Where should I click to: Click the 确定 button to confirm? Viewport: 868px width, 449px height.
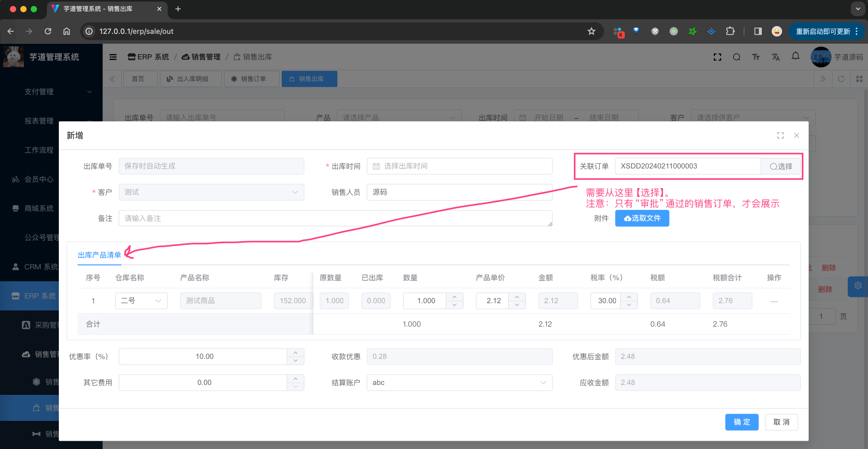point(741,422)
